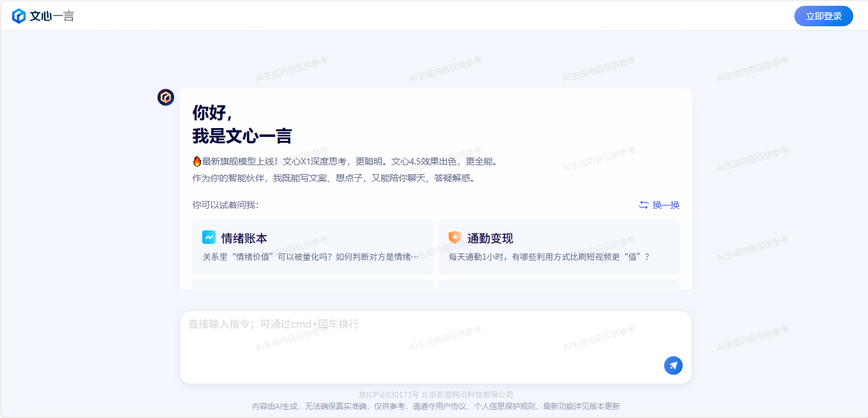The height and width of the screenshot is (418, 868).
Task: Click the 你可以试着问我 label
Action: 225,205
